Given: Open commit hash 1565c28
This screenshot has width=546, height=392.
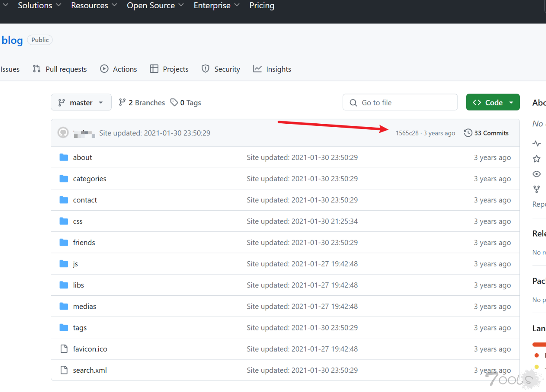Looking at the screenshot, I should tap(407, 133).
